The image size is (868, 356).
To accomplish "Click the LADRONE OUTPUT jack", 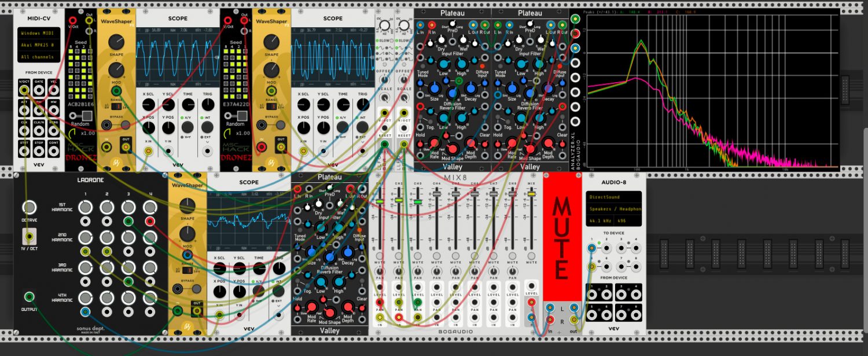I will [29, 298].
